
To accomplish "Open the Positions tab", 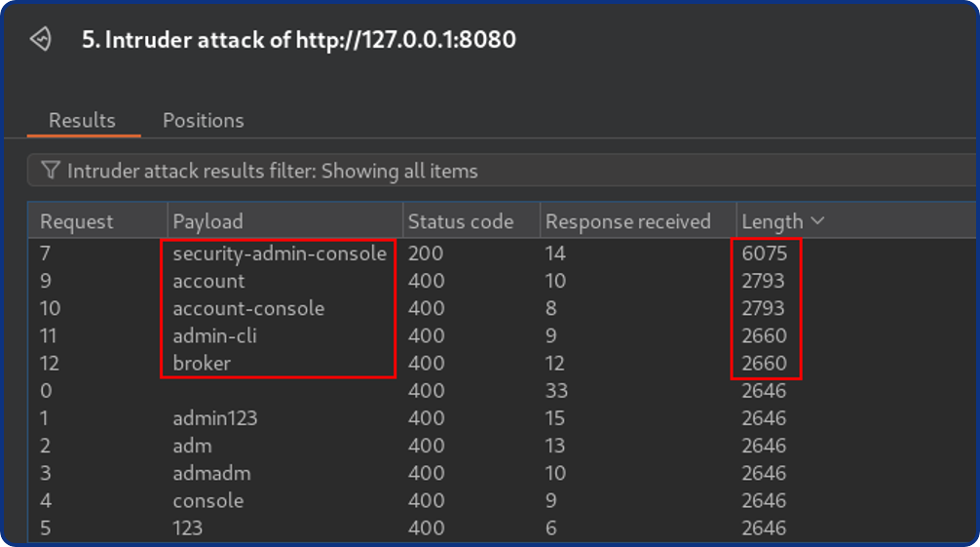I will click(203, 121).
